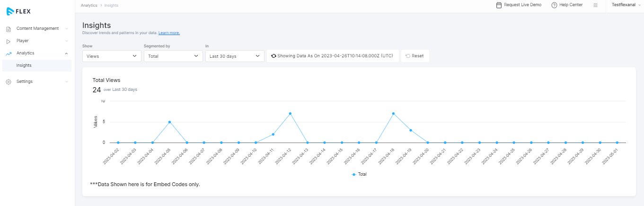
Task: Open the Last 30 days dropdown
Action: tap(235, 56)
